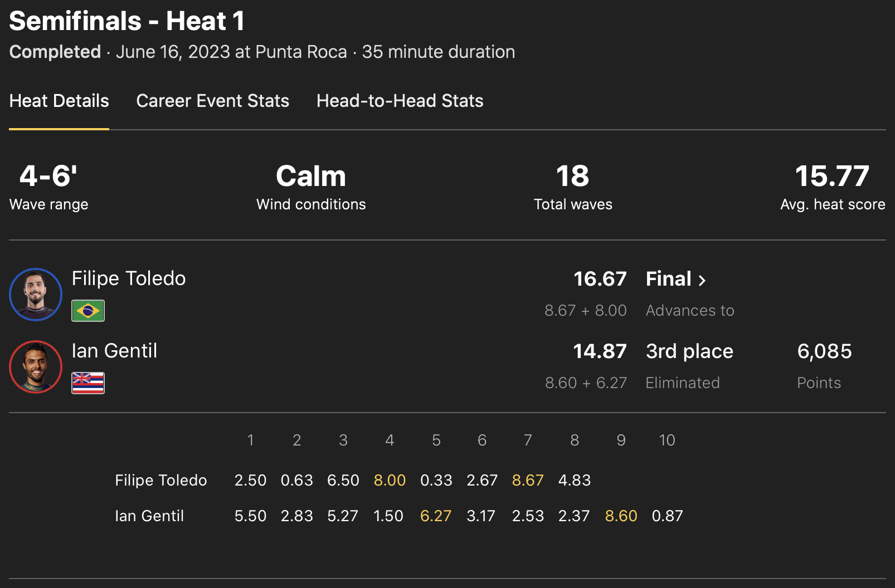Click Toledo's highlighted 8.00 wave score
Screen dimensions: 895x588
pyautogui.click(x=390, y=480)
